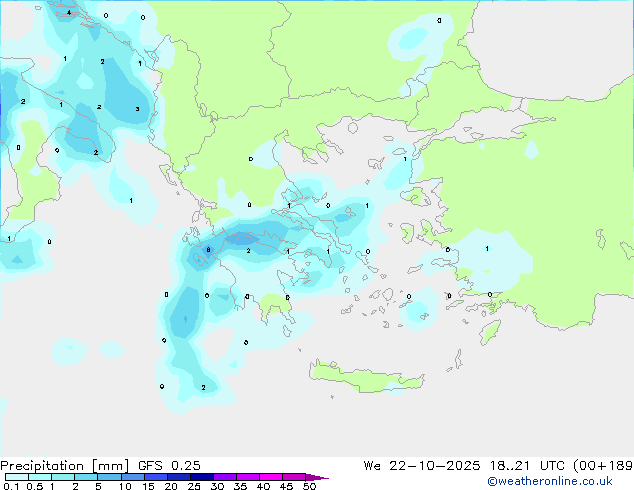The height and width of the screenshot is (490, 634).
Task: Click the purple over-50 legend arrow
Action: click(x=317, y=477)
